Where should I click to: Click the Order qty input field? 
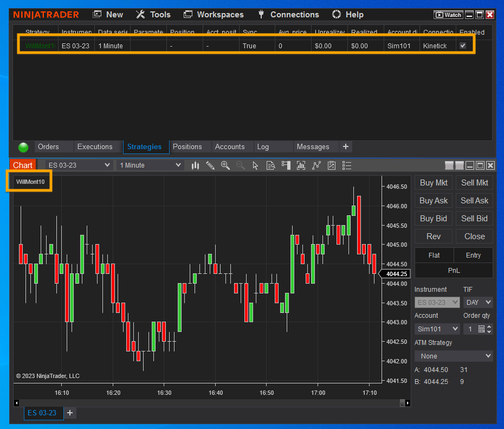pos(470,329)
